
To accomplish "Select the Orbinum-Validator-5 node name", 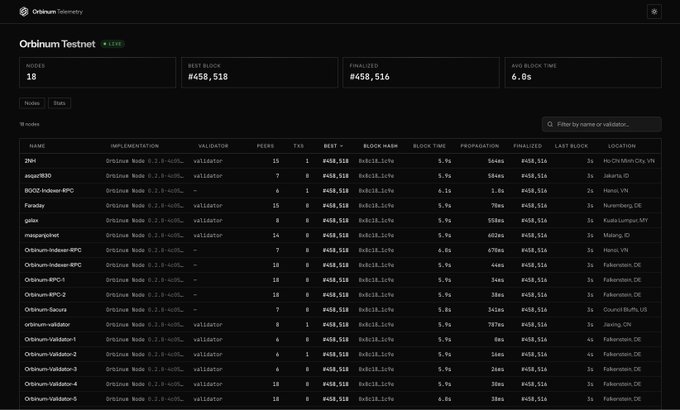I will [51, 399].
